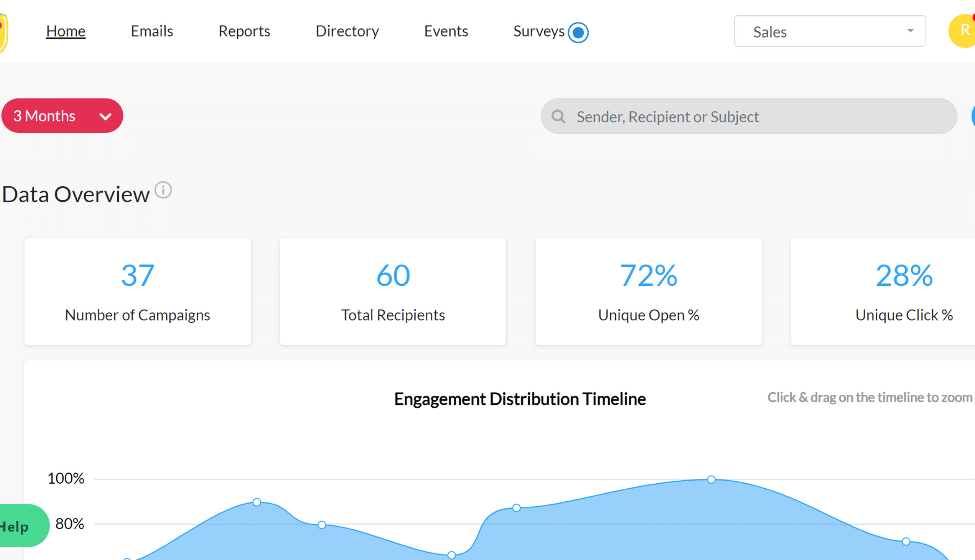Click the Sales dropdown caret arrow
This screenshot has width=975, height=560.
pos(910,31)
